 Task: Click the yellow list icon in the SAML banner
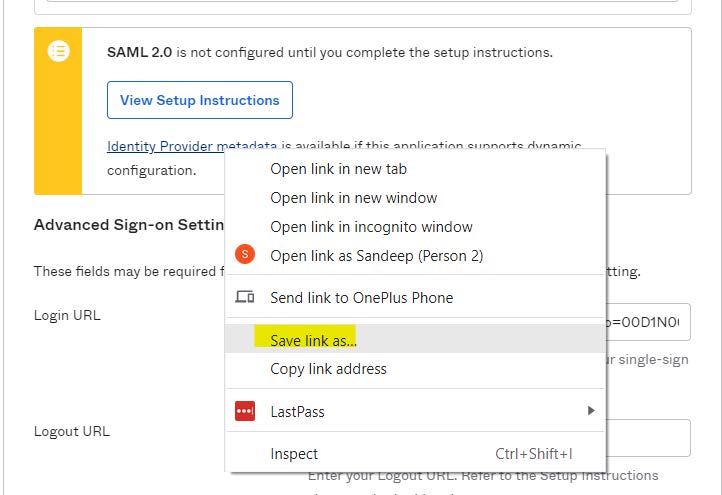coord(58,51)
